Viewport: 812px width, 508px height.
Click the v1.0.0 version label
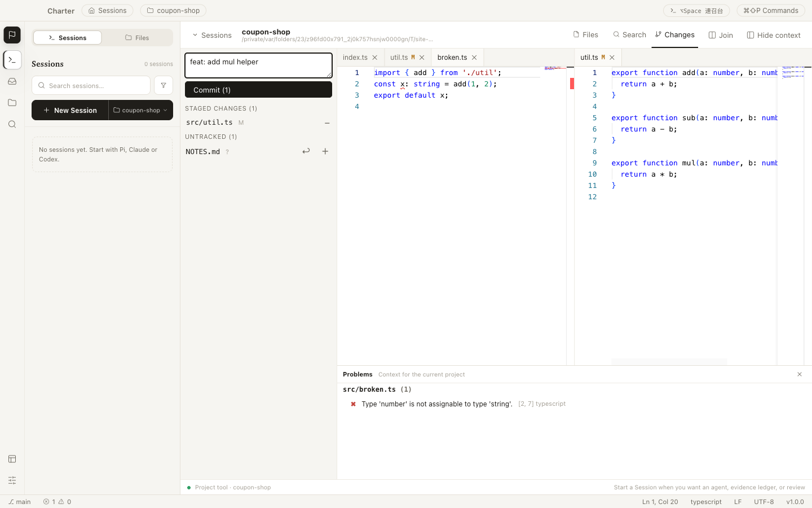coord(795,502)
